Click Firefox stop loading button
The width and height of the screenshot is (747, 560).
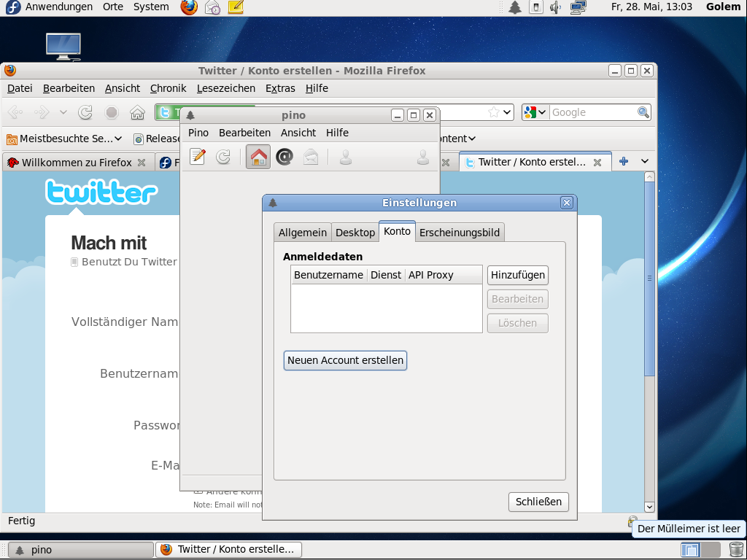[112, 112]
